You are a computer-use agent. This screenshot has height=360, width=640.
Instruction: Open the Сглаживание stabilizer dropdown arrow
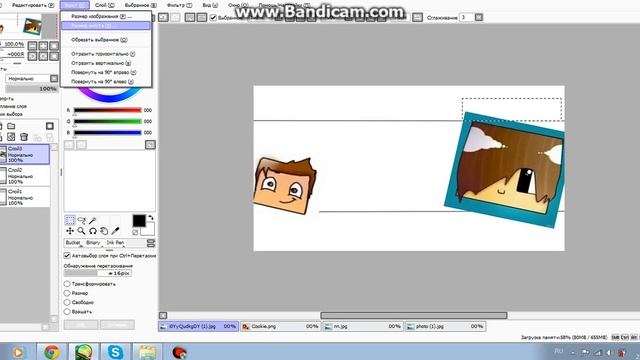479,18
